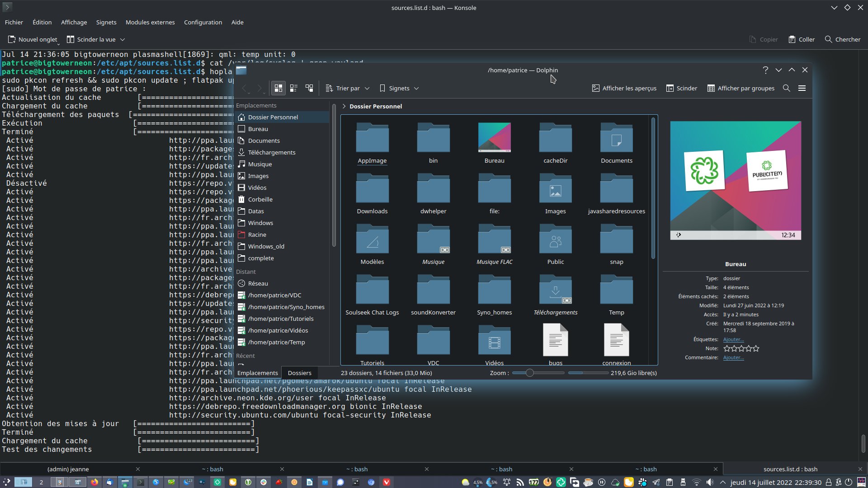Open Corbeille trash in places panel

click(x=260, y=199)
